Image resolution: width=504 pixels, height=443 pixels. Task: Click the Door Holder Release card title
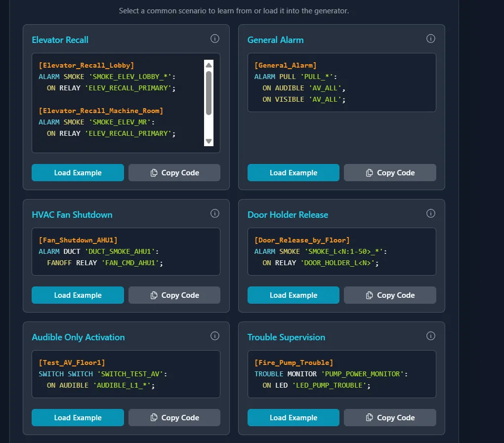[x=288, y=215]
